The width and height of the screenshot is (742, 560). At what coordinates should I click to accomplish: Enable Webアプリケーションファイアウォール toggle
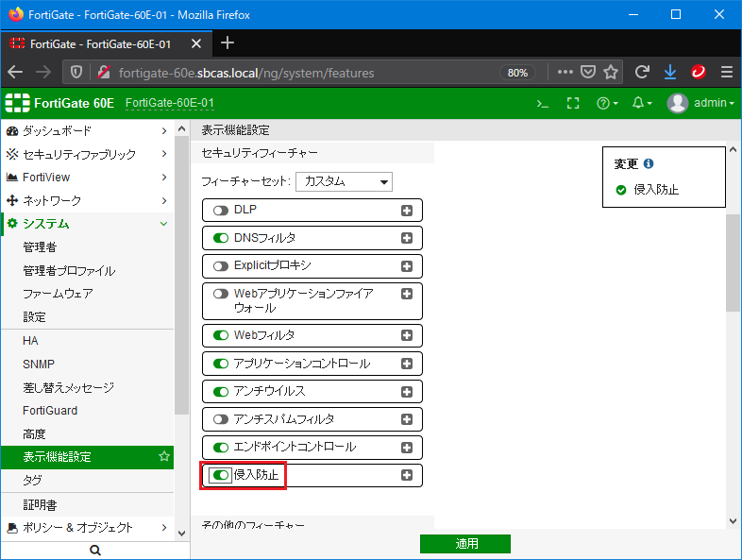[221, 294]
